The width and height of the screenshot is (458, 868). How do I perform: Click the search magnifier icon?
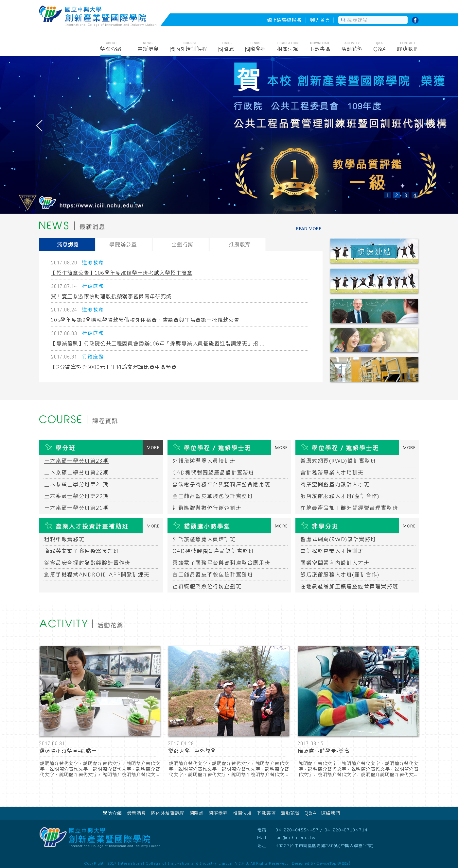[343, 20]
